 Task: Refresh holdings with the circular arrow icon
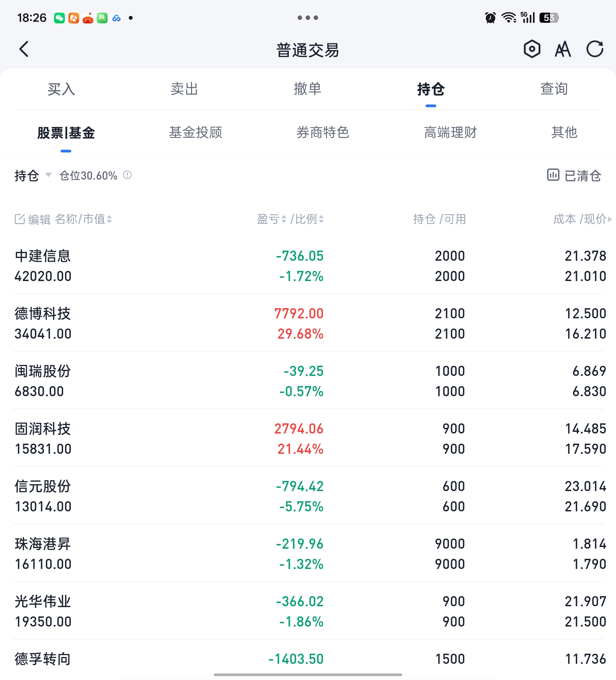coord(594,49)
